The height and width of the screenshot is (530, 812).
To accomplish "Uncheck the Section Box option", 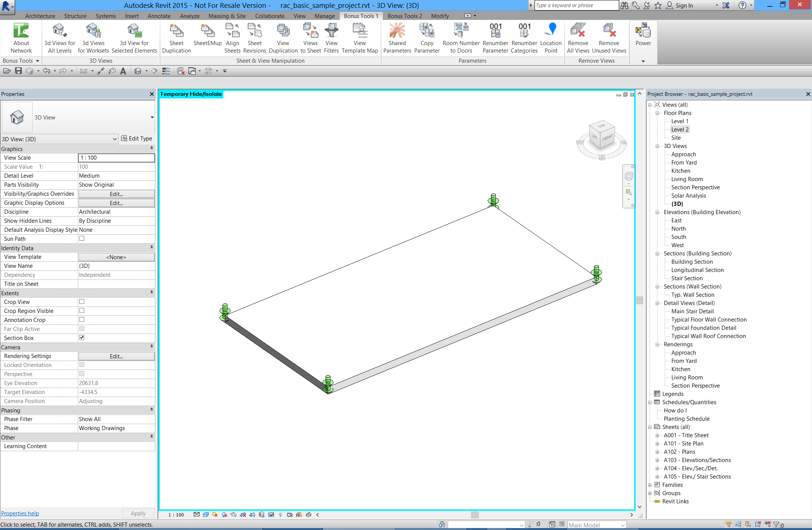I will tap(82, 337).
